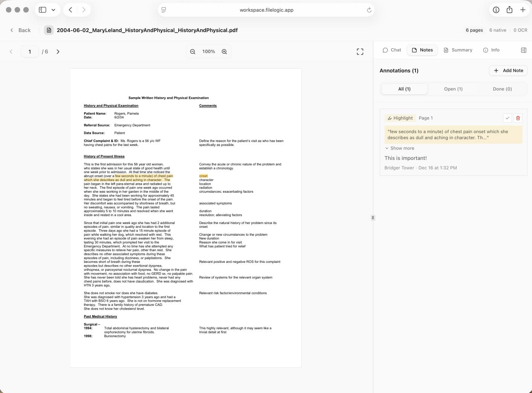
Task: Expand Show more on the annotation
Action: click(x=400, y=148)
